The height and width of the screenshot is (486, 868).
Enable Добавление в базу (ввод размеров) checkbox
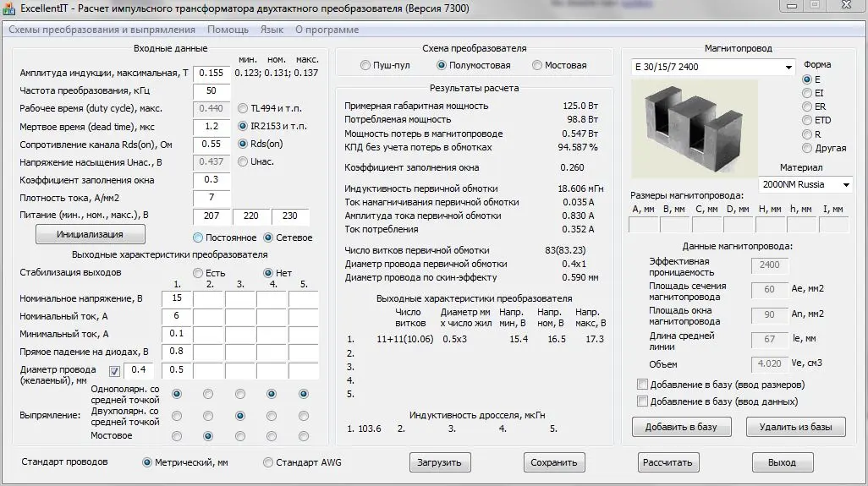642,385
